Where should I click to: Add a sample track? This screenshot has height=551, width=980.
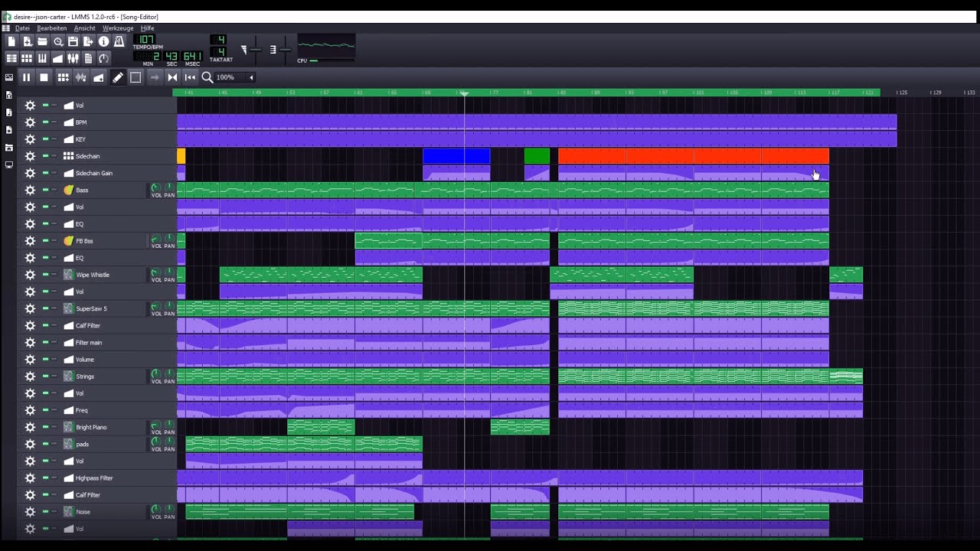coord(80,77)
